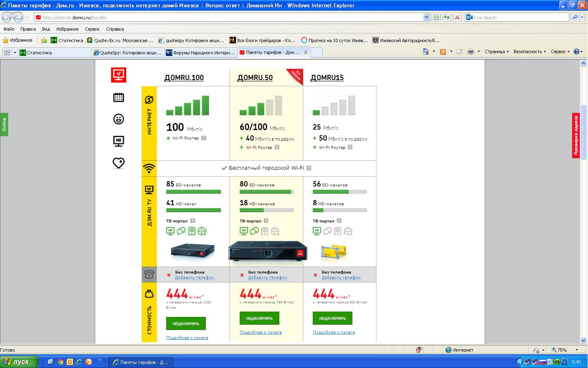This screenshot has height=368, width=588.
Task: Click the red TV logo sidebar icon
Action: [119, 75]
